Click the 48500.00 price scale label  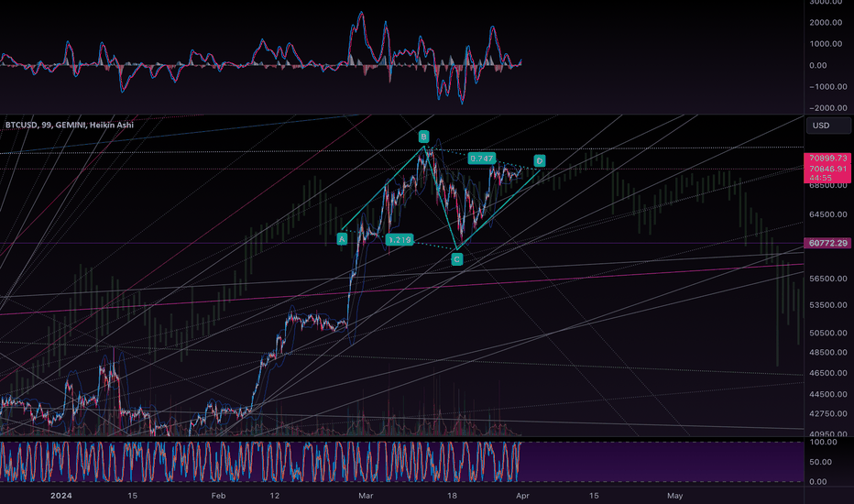pos(827,353)
